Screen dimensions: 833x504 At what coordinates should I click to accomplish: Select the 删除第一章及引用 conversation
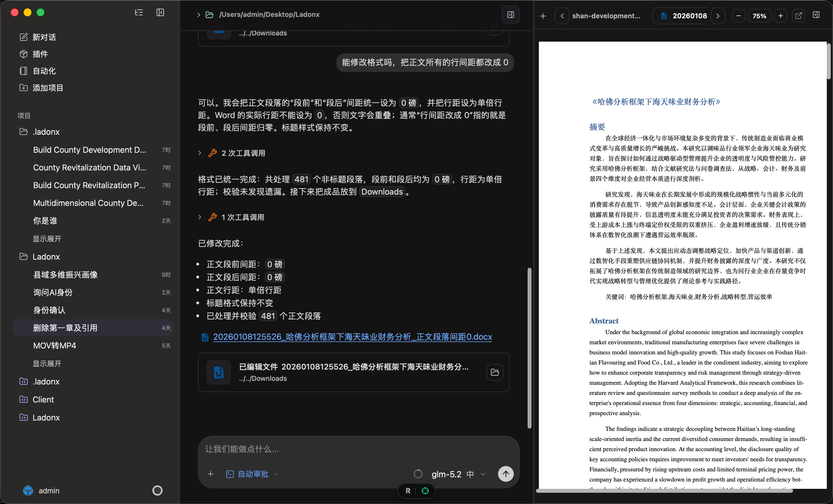coord(93,328)
